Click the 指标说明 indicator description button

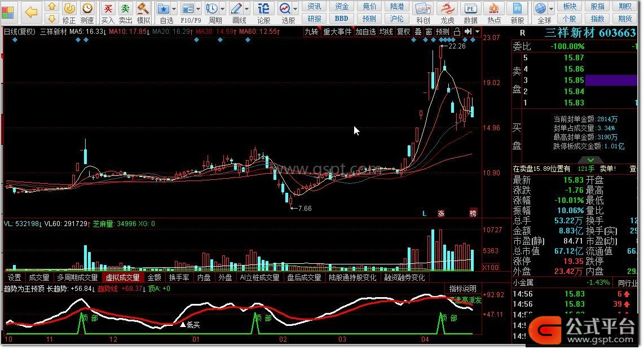(462, 289)
